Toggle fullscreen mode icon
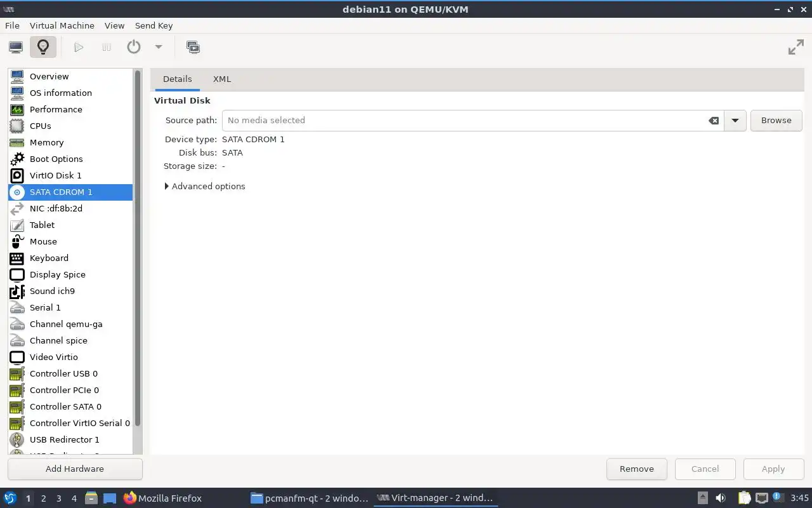This screenshot has width=812, height=508. [796, 47]
